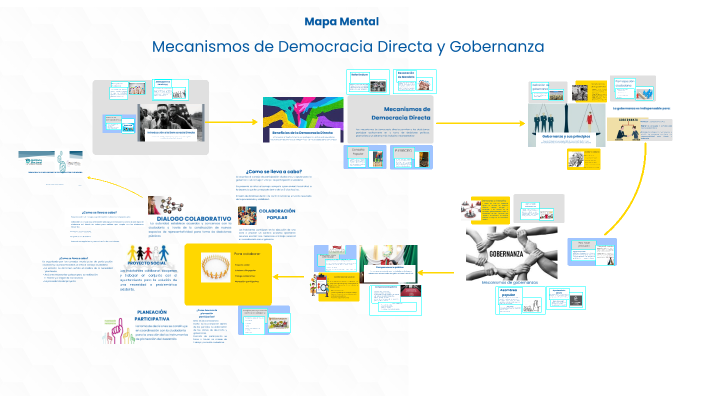Open the 'Participación ciudadana' gray frame
This screenshot has width=704, height=396.
point(633,88)
